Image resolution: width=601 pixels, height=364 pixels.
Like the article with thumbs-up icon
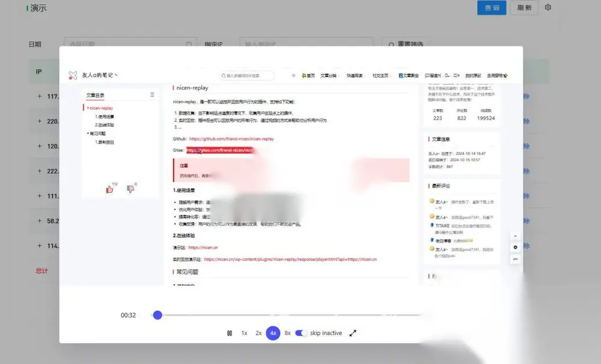click(109, 189)
